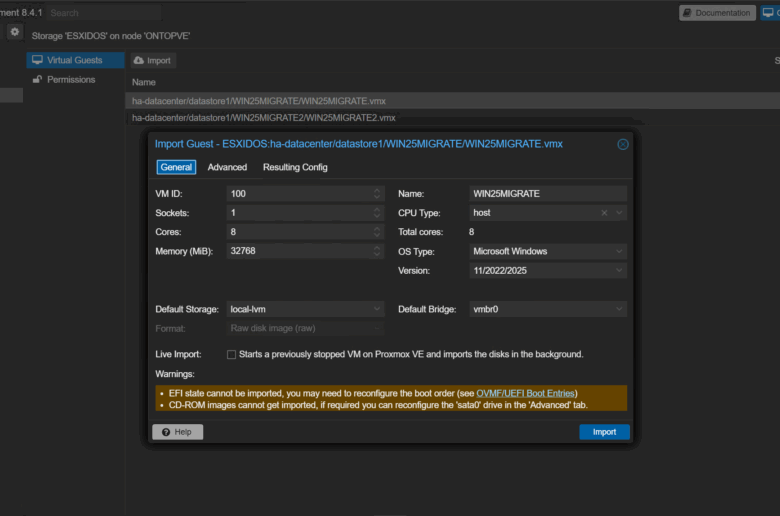Enable the Live Import checkbox

[231, 355]
